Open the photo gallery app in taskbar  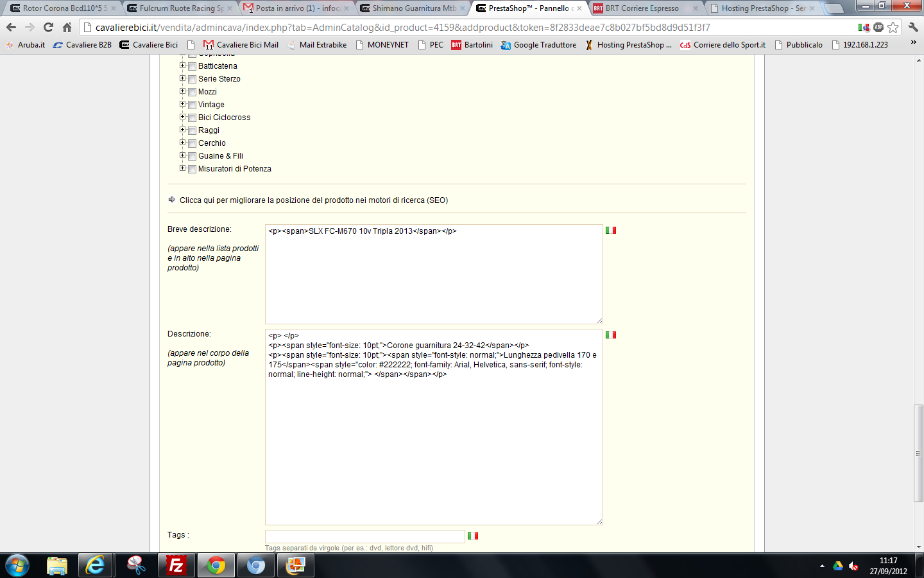point(296,566)
